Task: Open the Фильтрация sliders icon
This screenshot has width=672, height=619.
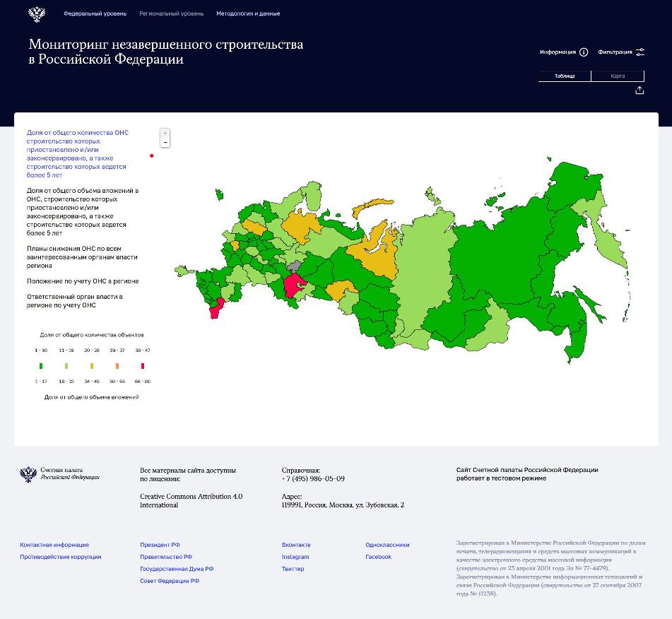Action: [x=640, y=52]
